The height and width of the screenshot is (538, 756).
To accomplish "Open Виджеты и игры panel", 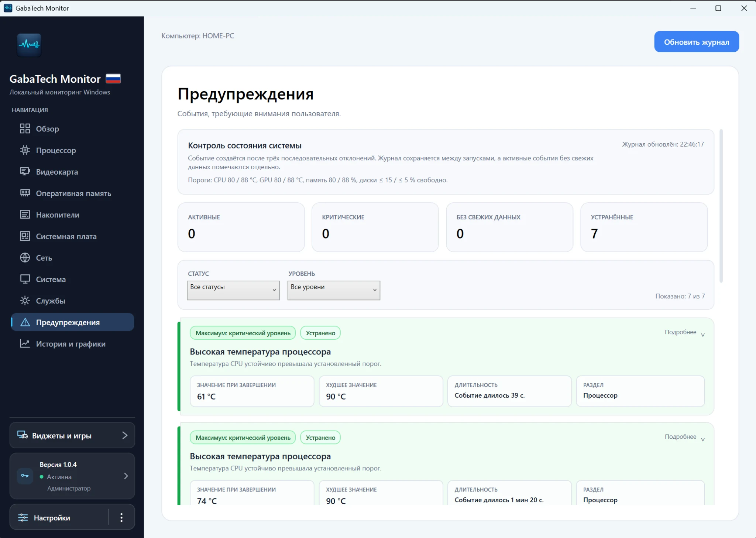I will pos(72,435).
